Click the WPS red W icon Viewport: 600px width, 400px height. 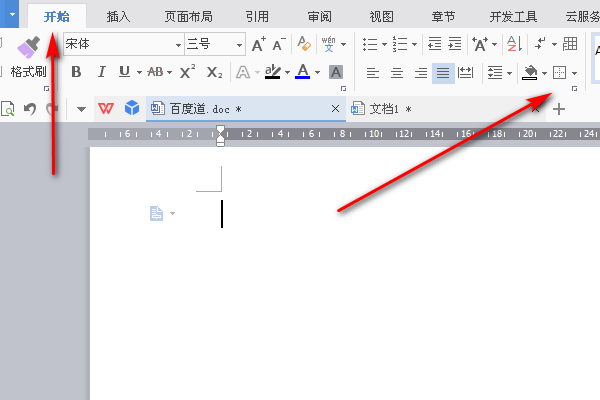click(106, 109)
